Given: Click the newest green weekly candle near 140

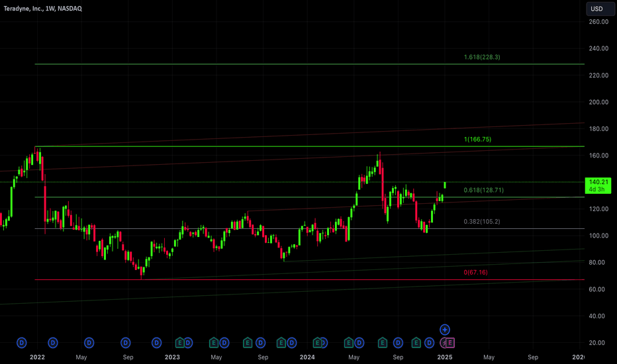Looking at the screenshot, I should point(445,185).
